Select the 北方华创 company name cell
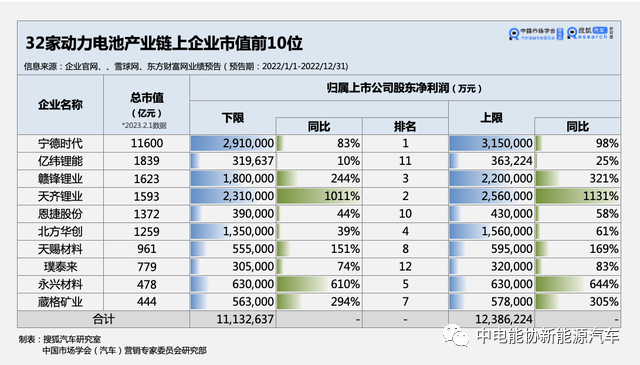 click(x=60, y=231)
